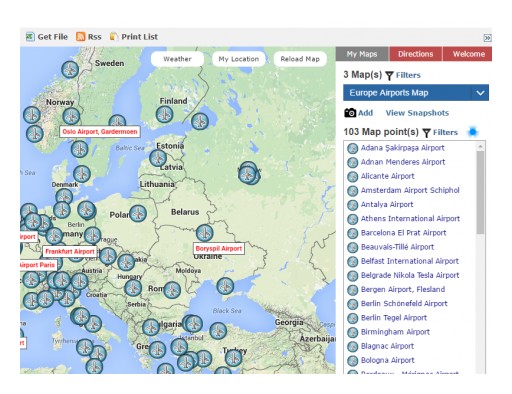The width and height of the screenshot is (512, 394).
Task: Click funnel filter icon next to 3 Map(s)
Action: 389,75
